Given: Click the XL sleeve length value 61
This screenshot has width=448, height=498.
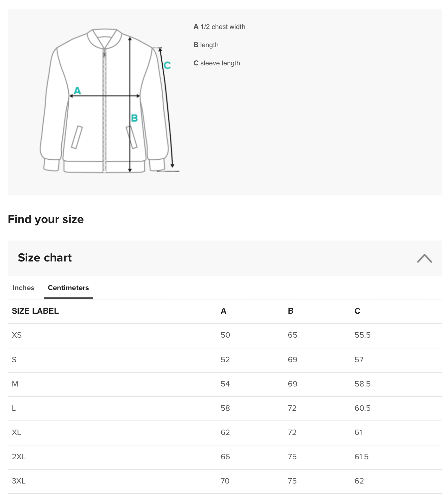Looking at the screenshot, I should click(358, 432).
